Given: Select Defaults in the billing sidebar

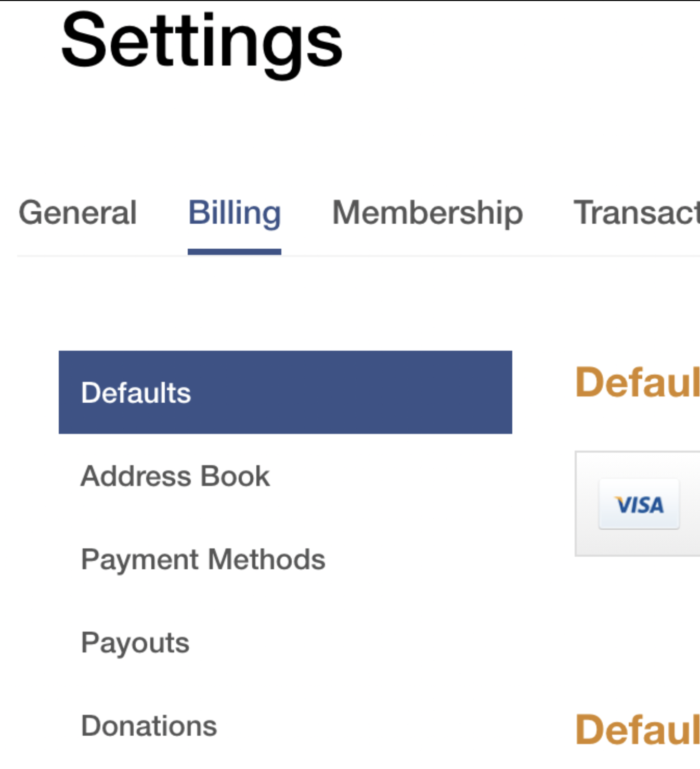Looking at the screenshot, I should click(136, 392).
